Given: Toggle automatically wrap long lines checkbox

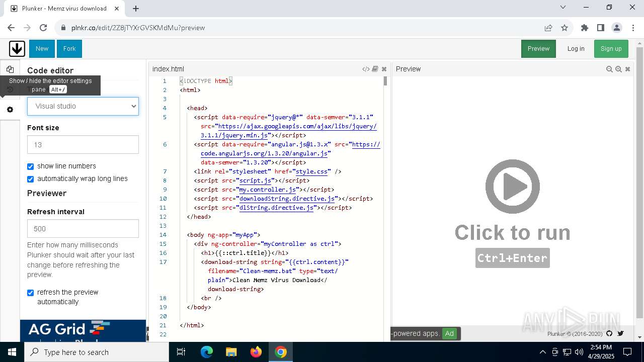Looking at the screenshot, I should tap(30, 179).
